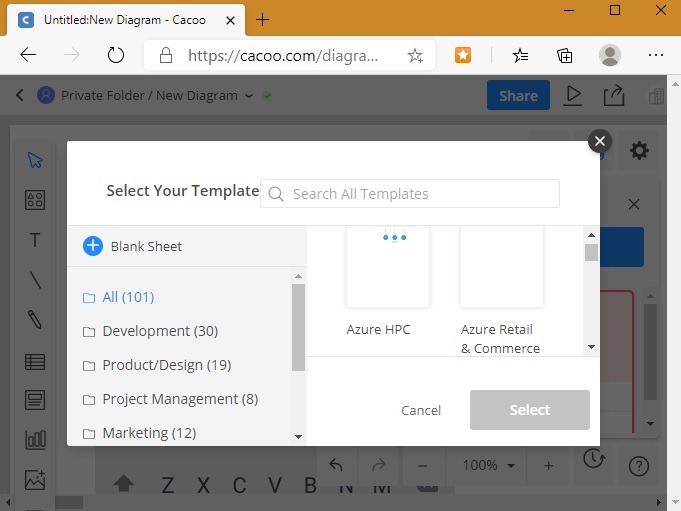Click the Share button
The image size is (681, 511).
[x=518, y=96]
